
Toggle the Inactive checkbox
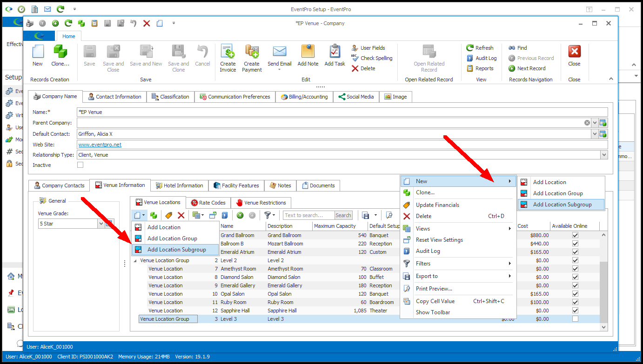coord(80,165)
